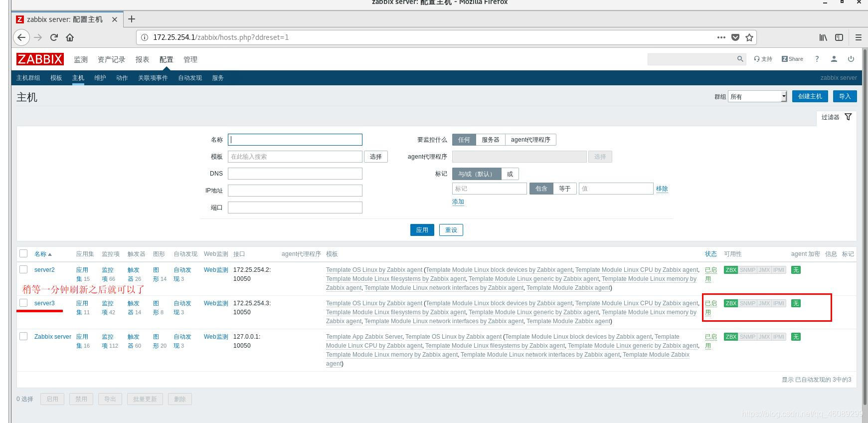Open a new browser tab with plus icon

[132, 19]
